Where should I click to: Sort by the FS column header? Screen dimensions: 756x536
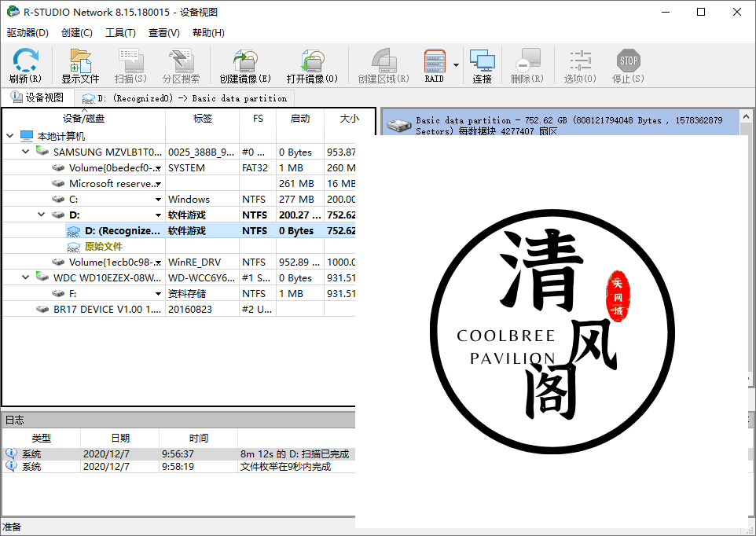[258, 119]
